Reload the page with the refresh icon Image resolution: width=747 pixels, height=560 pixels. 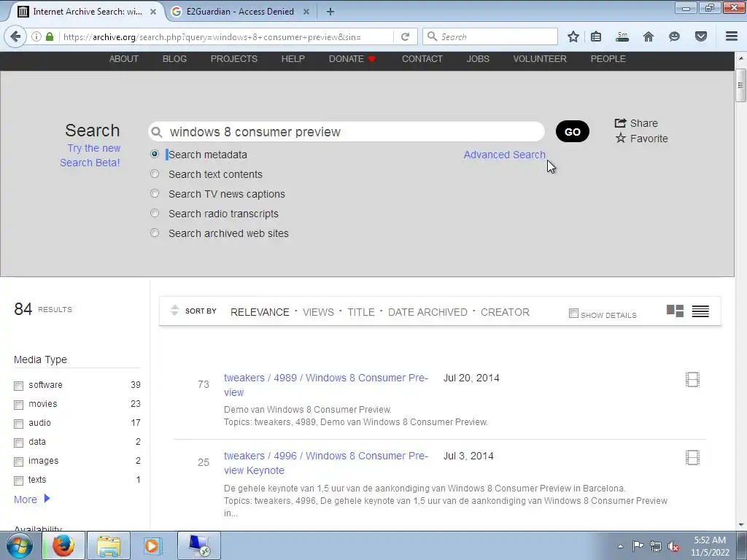(406, 36)
